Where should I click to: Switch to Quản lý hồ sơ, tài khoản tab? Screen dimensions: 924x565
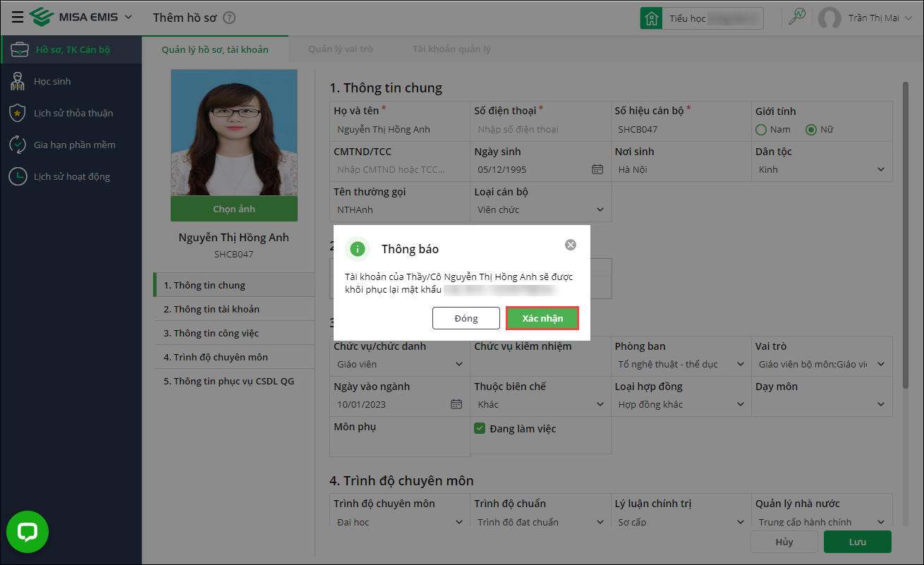(x=215, y=49)
